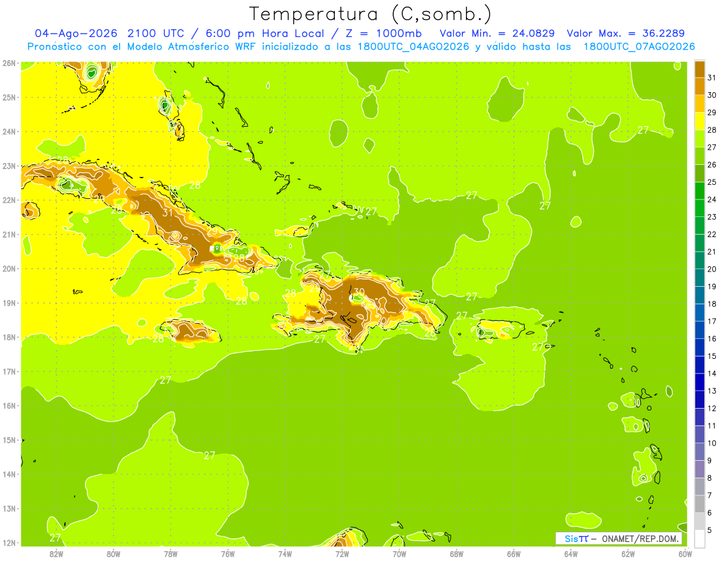Image resolution: width=728 pixels, height=562 pixels.
Task: Click legend value 17 on the color bar
Action: (x=712, y=321)
